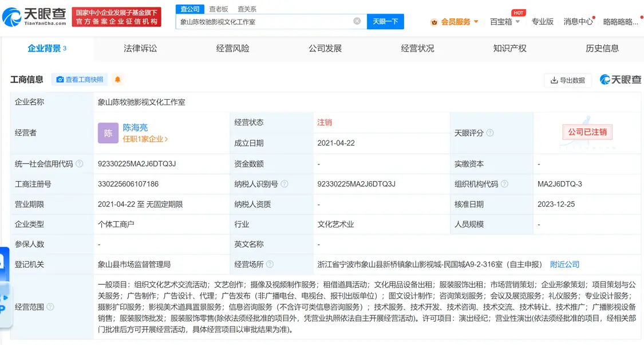Expand the 百宝箱 dropdown
The height and width of the screenshot is (345, 644).
pyautogui.click(x=505, y=22)
